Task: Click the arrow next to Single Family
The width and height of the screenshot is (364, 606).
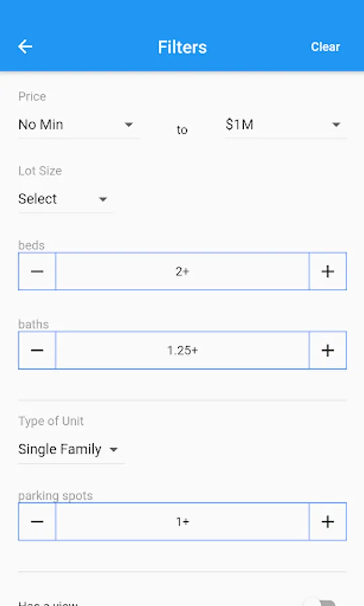Action: [x=114, y=450]
